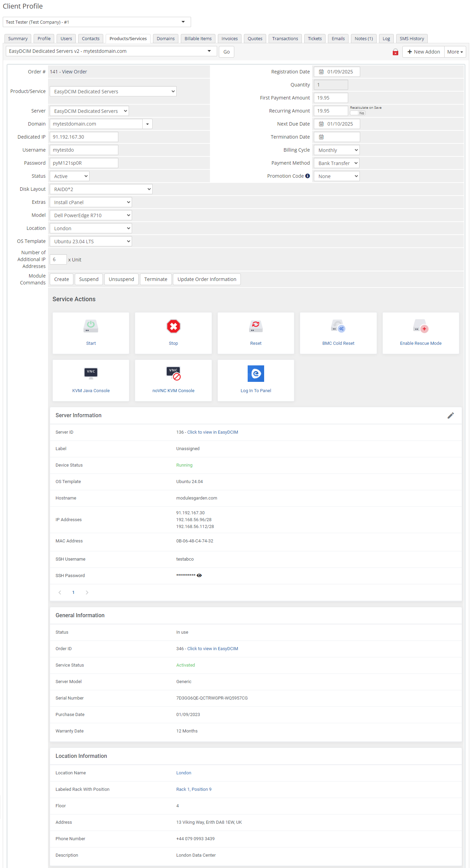
Task: Open Order ID 346 Click to view in EasyDCIM link
Action: 207,649
